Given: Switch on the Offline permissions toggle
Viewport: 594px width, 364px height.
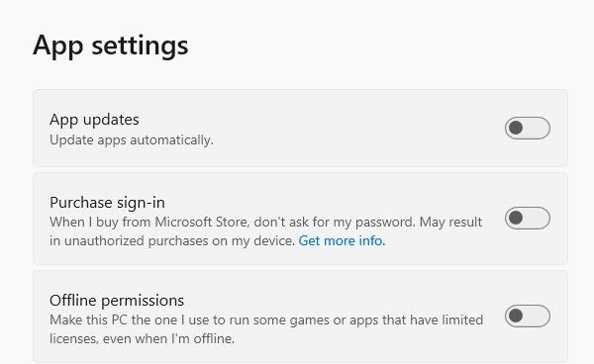Looking at the screenshot, I should [x=528, y=316].
